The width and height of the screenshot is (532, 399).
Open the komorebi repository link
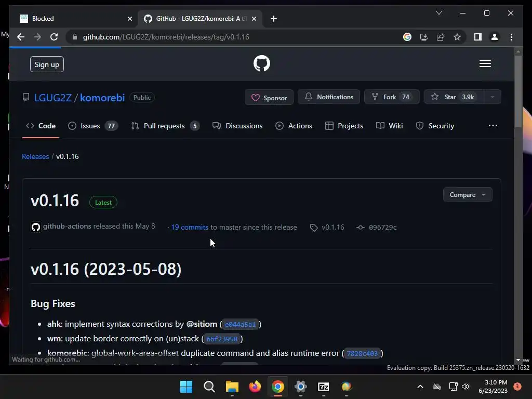point(102,98)
